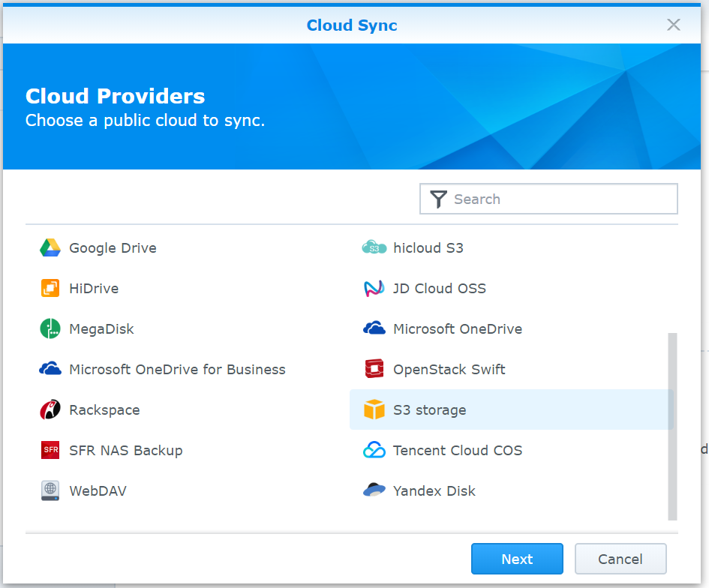This screenshot has height=588, width=709.
Task: Select Microsoft OneDrive from the list
Action: coord(457,329)
